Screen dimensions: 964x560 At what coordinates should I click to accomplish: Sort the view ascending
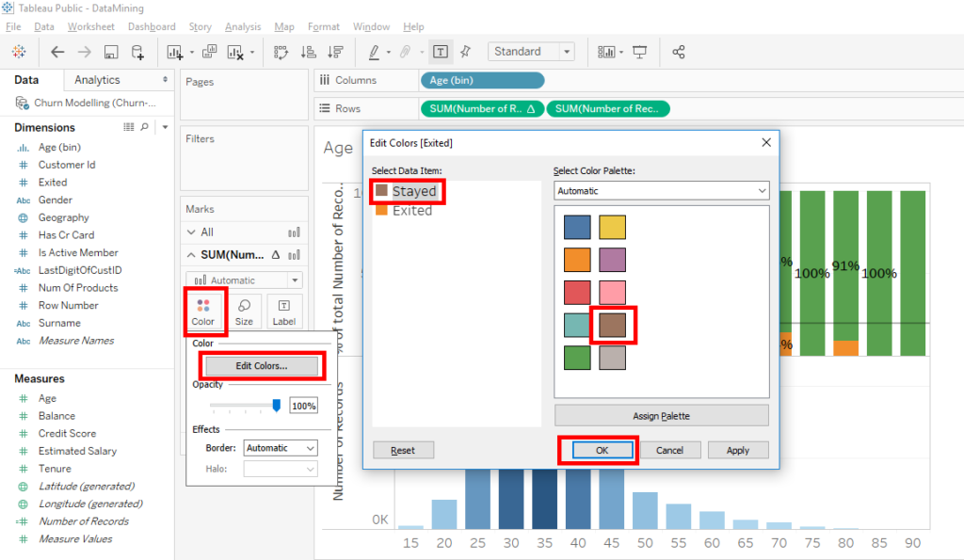[x=308, y=52]
